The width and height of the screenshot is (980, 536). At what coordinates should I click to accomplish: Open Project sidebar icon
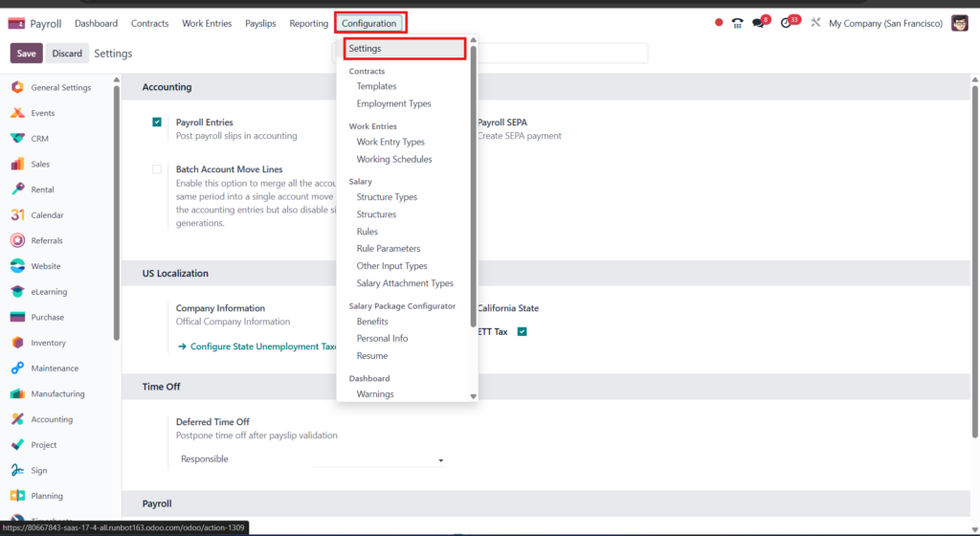[x=17, y=445]
